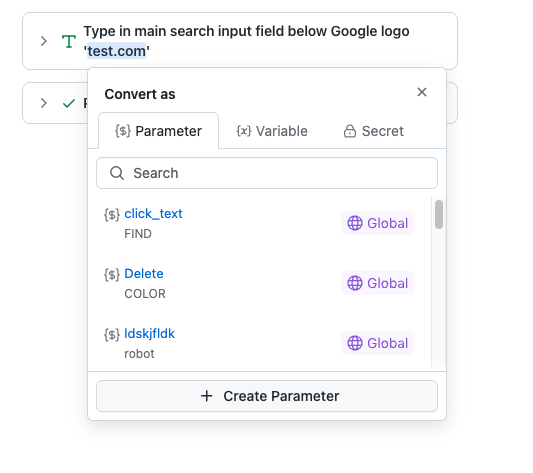Image resolution: width=533 pixels, height=473 pixels.
Task: Focus the parameter Search field
Action: [x=267, y=173]
